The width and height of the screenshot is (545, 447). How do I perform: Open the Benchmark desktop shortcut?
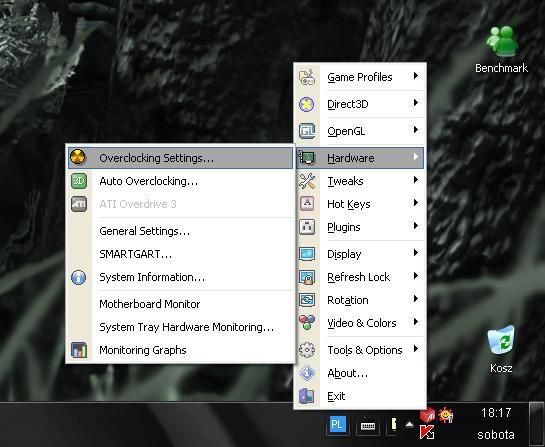point(501,49)
